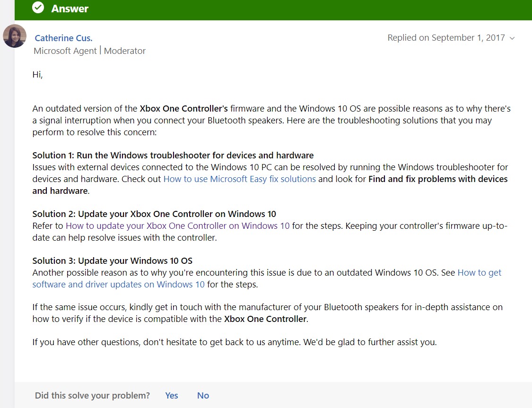Answer No to solve your problem
Screen dimensions: 532x408
pos(203,395)
